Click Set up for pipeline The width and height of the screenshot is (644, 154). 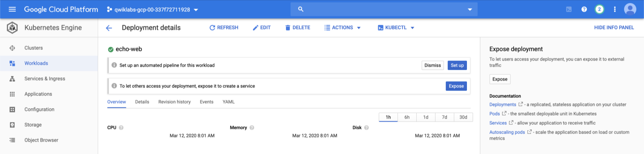[457, 65]
